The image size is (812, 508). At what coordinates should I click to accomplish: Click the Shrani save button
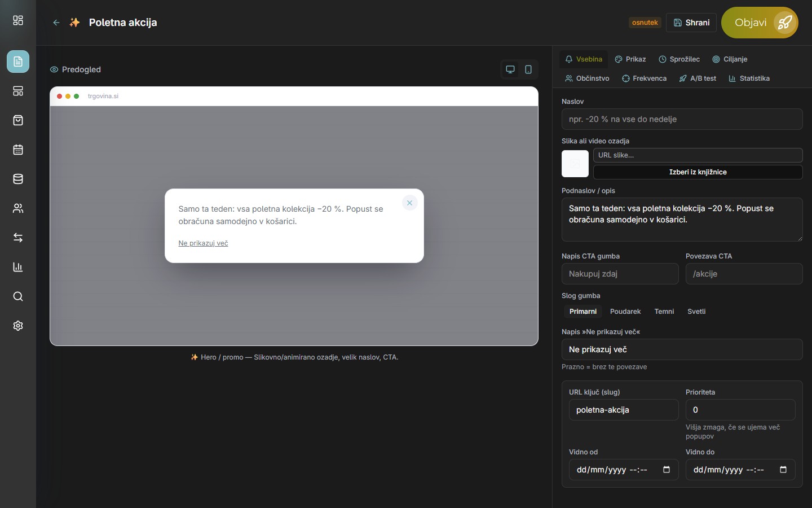coord(691,23)
